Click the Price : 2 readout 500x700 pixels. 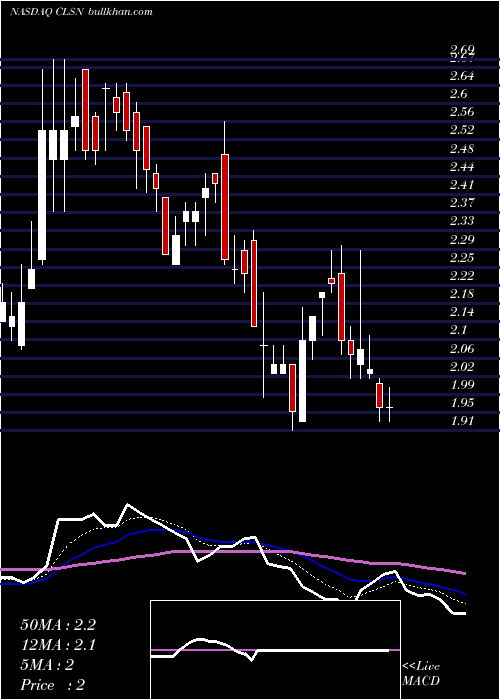click(x=53, y=685)
